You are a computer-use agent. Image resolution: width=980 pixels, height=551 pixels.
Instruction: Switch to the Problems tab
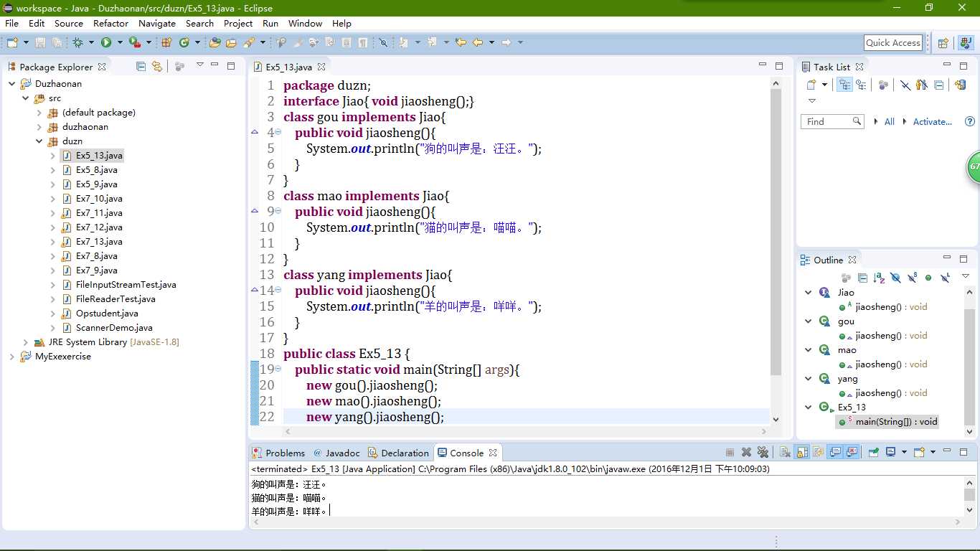[x=278, y=453]
